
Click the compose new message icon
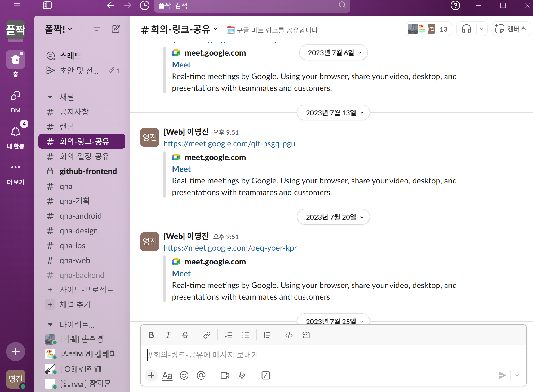pyautogui.click(x=116, y=29)
